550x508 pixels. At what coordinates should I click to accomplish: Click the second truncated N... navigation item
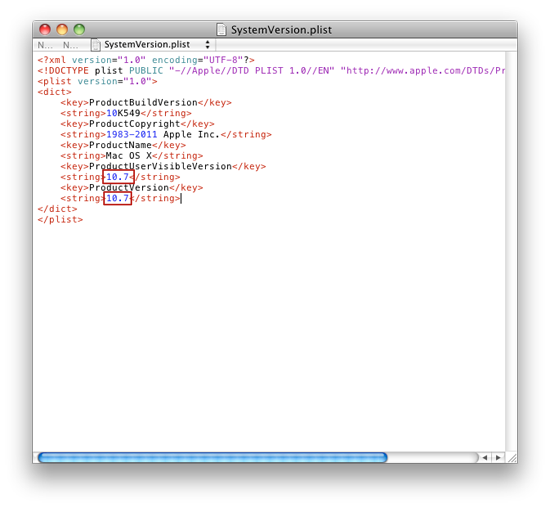71,45
